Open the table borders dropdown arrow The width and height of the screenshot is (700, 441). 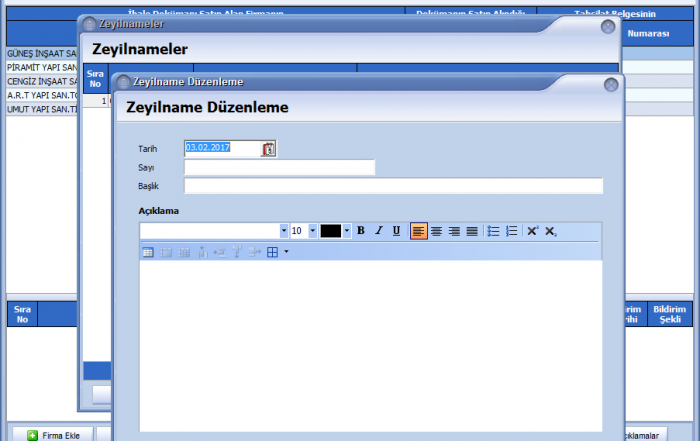click(286, 252)
